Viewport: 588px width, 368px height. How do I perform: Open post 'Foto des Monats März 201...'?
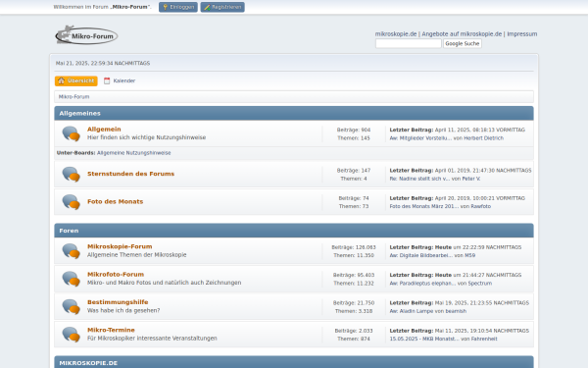click(x=424, y=206)
